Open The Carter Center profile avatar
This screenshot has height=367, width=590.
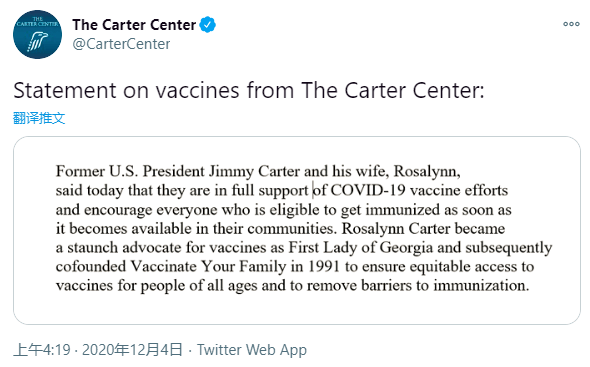[37, 34]
